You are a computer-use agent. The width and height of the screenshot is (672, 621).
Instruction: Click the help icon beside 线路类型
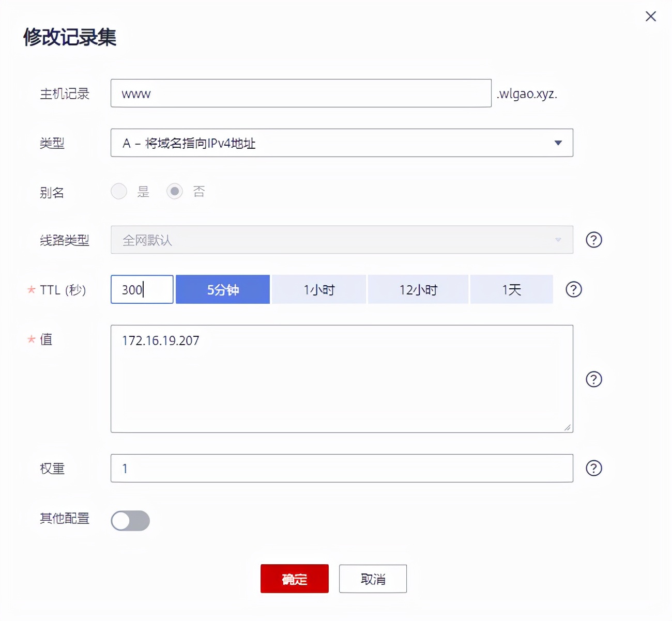pos(593,240)
